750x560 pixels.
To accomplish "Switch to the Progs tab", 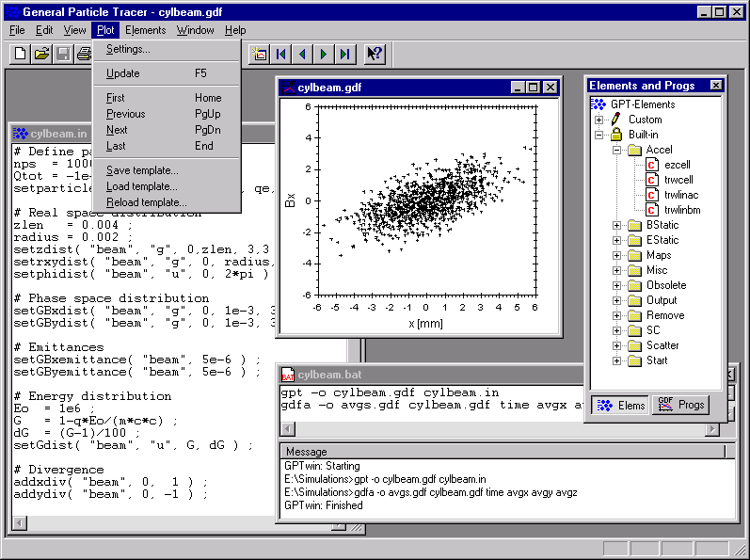I will (681, 405).
